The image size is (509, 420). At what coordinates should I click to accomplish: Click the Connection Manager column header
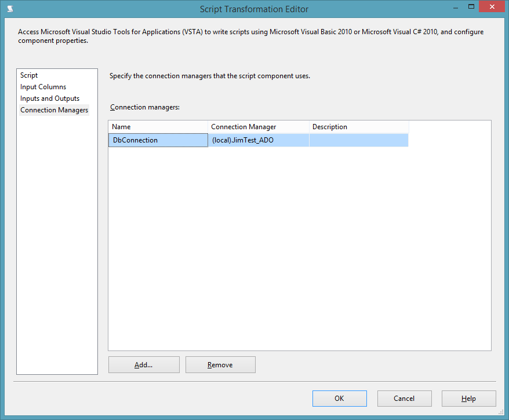258,126
